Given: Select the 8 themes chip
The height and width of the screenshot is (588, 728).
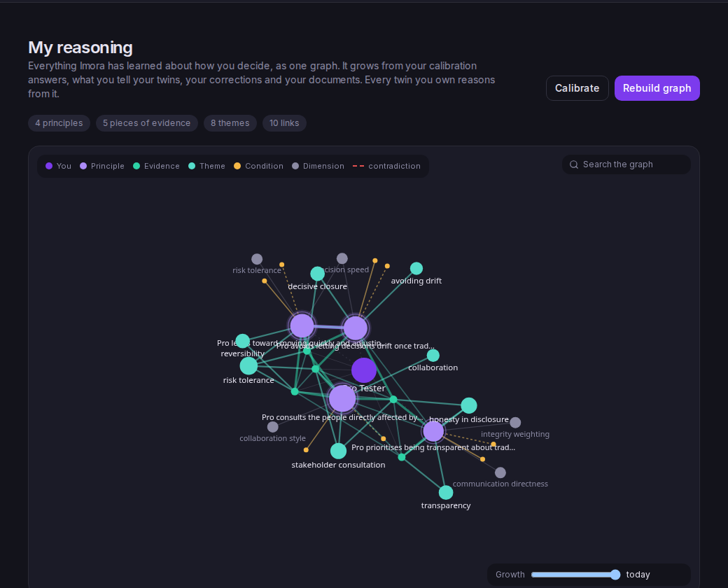Looking at the screenshot, I should tap(230, 123).
